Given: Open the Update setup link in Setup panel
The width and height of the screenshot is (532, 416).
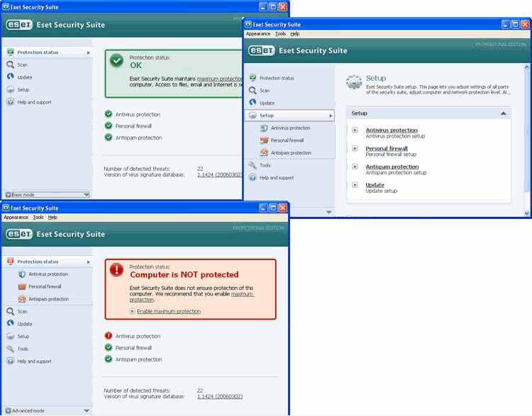Looking at the screenshot, I should (x=375, y=185).
